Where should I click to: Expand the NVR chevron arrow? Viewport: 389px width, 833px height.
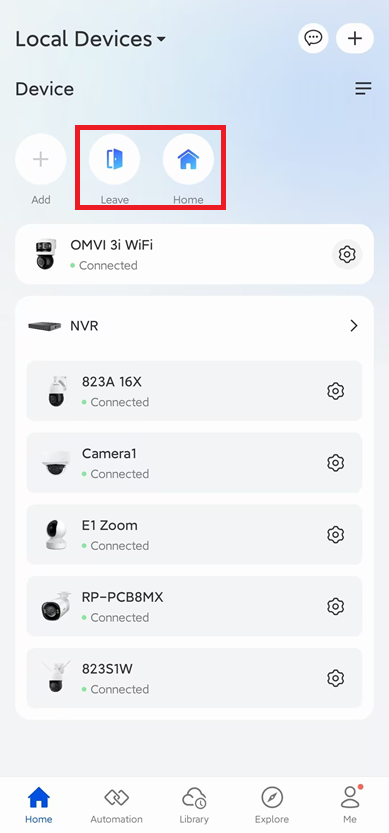tap(354, 326)
